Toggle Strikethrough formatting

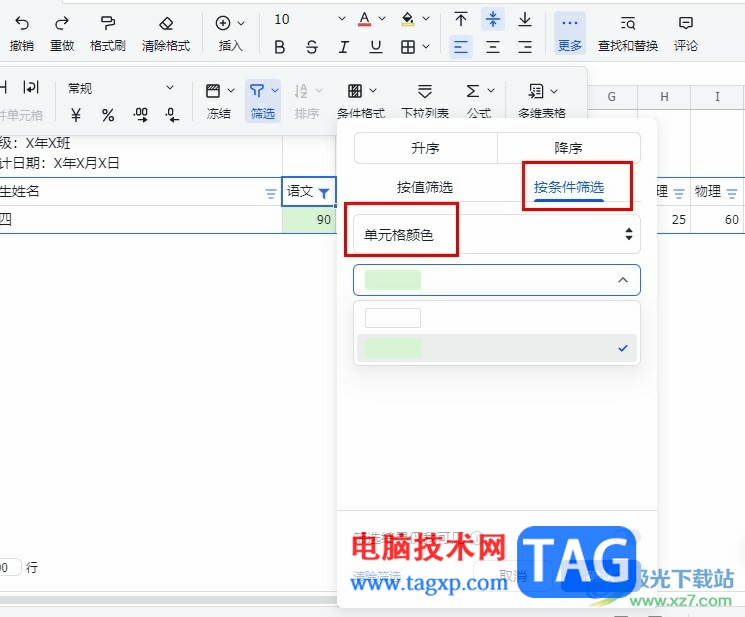(x=312, y=47)
